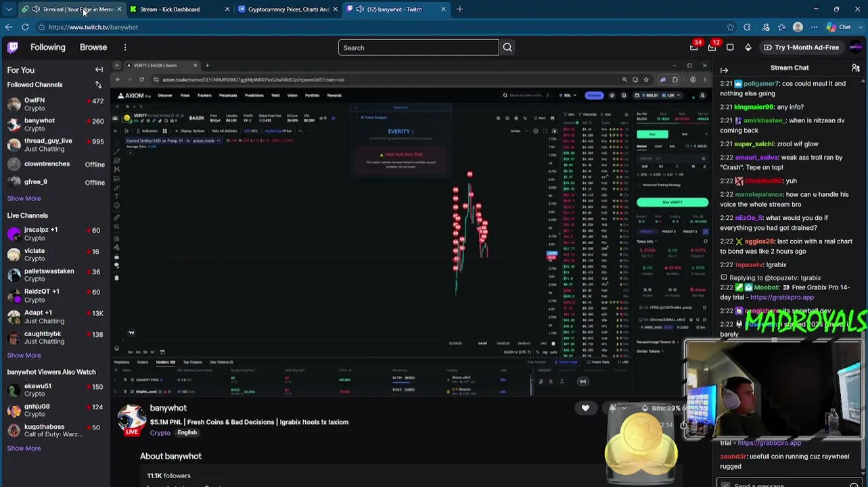
Task: Open Twitch inbox with 12 notifications
Action: 712,47
